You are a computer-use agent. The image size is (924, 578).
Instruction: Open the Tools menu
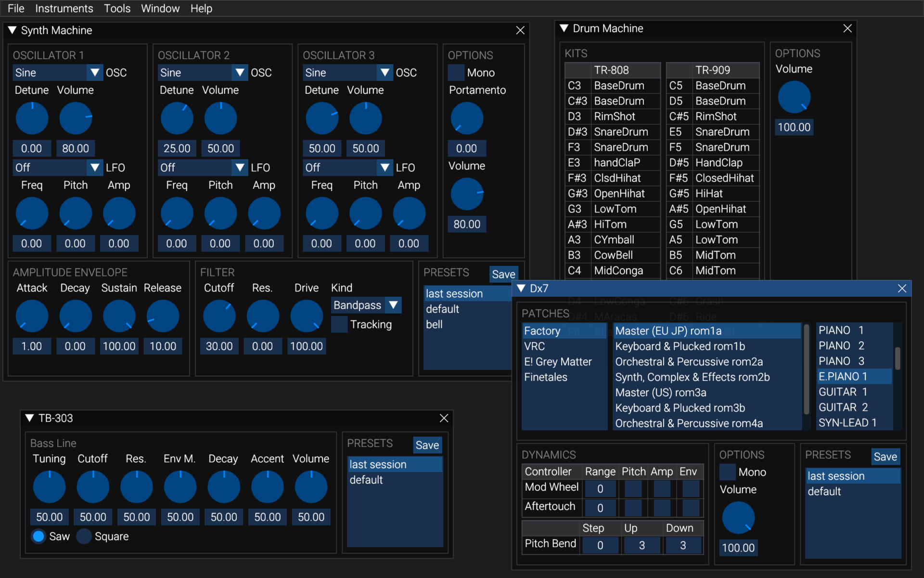(x=117, y=8)
